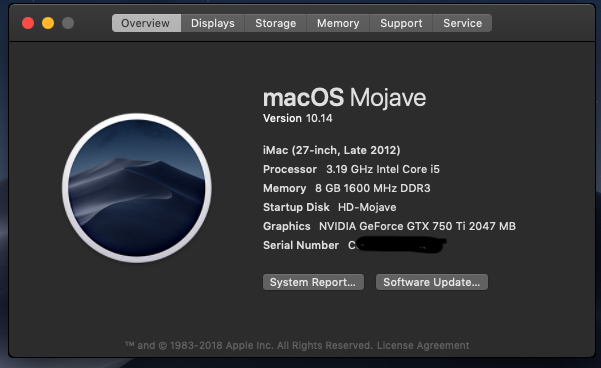601x368 pixels.
Task: Open the Support tab
Action: pyautogui.click(x=401, y=23)
